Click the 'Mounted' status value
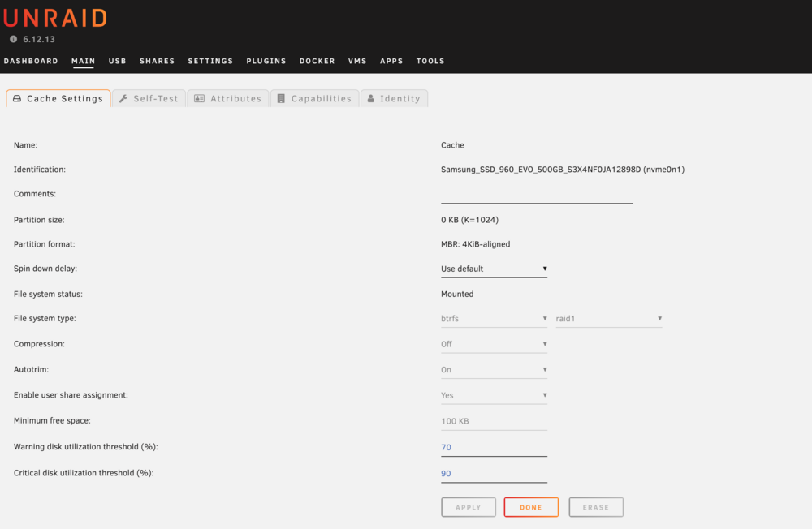Viewport: 812px width, 529px height. pos(457,294)
